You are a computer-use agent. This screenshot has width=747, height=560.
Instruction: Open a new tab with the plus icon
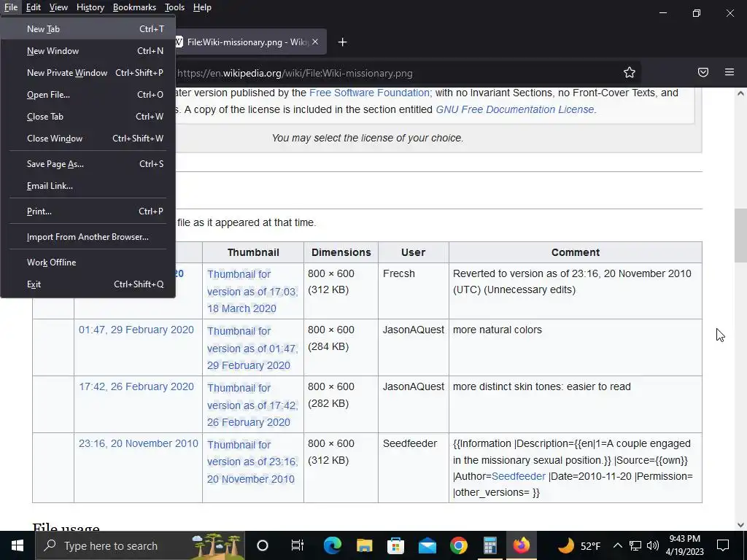point(342,42)
